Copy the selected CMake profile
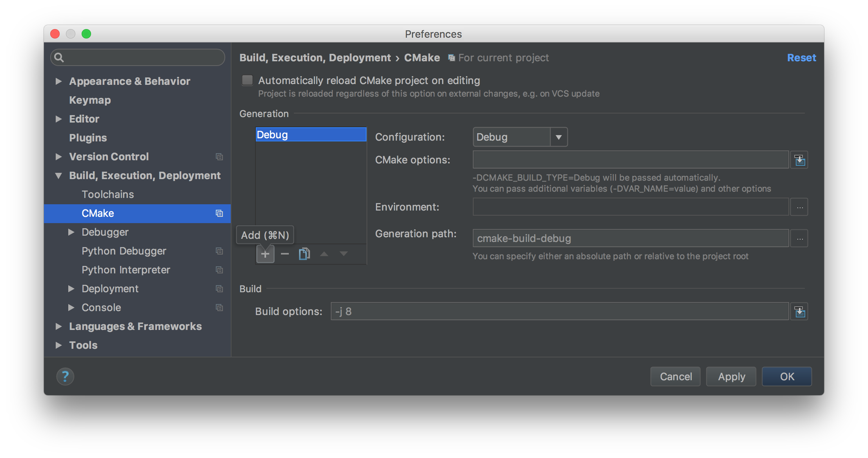The image size is (868, 458). (x=305, y=254)
